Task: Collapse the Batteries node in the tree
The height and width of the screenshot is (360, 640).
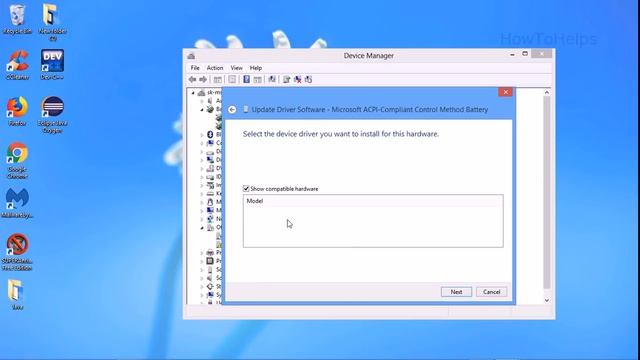Action: click(202, 110)
